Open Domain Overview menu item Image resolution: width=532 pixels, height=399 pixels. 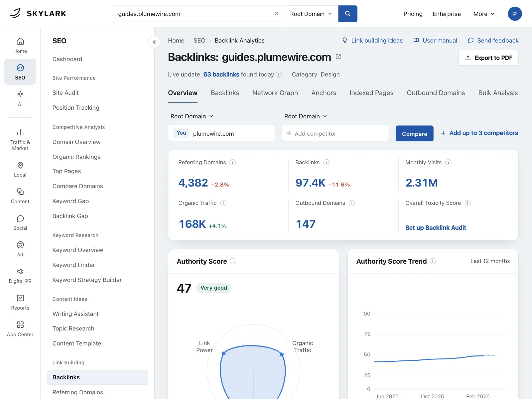(76, 142)
